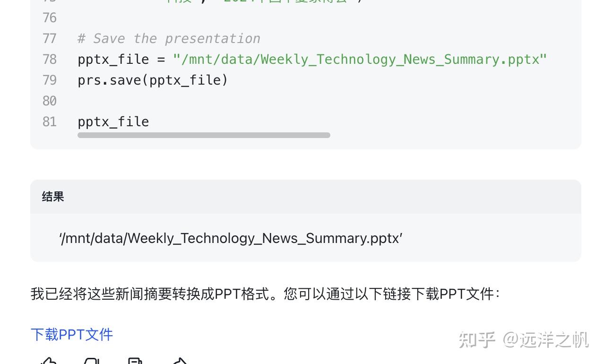This screenshot has width=604, height=364.
Task: Click the horizontal scrollbar under the code
Action: click(203, 136)
